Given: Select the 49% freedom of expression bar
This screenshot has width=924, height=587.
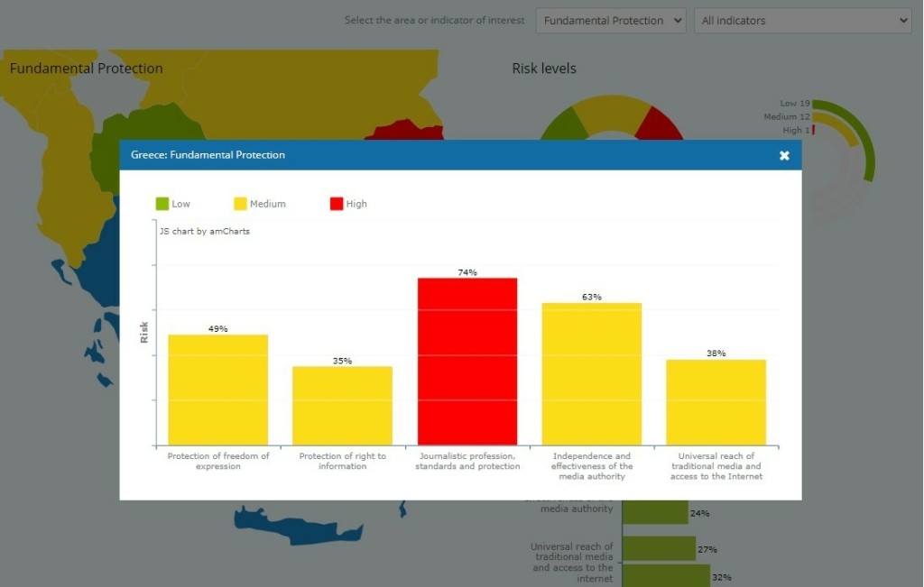Looking at the screenshot, I should (217, 390).
